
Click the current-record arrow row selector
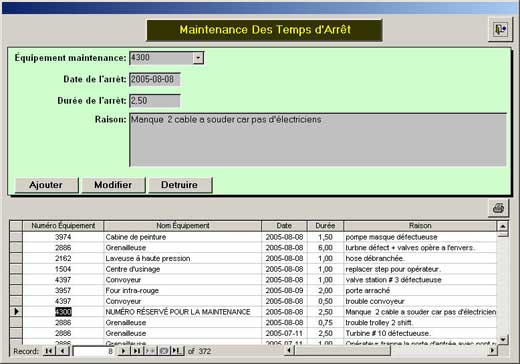[16, 312]
